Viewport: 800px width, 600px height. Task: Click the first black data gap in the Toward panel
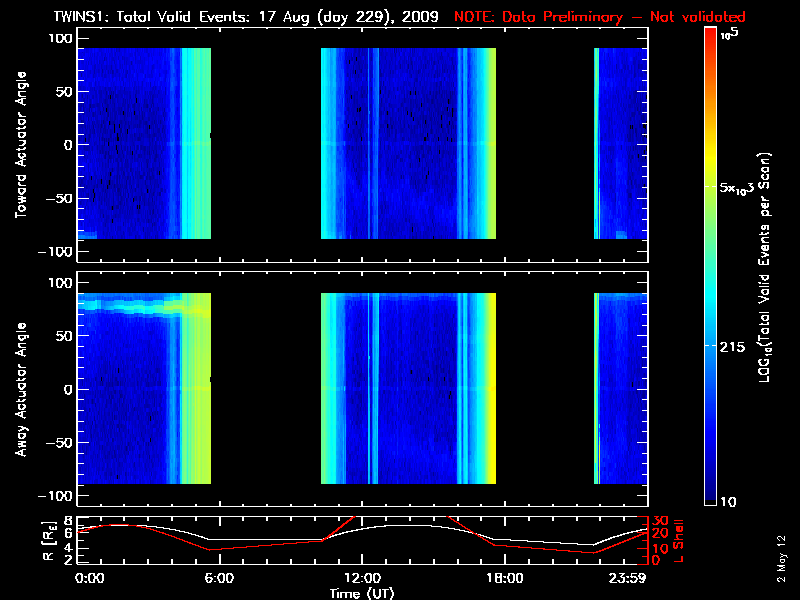(265, 145)
